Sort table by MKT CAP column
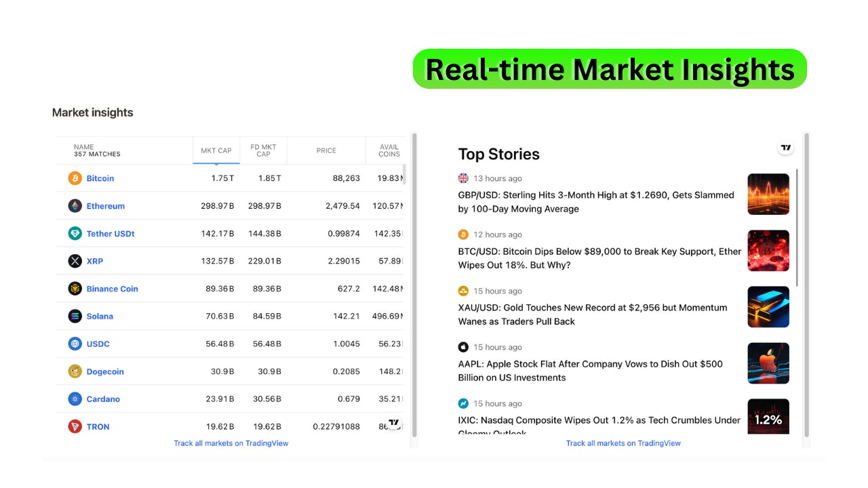868x488 pixels. pos(216,150)
